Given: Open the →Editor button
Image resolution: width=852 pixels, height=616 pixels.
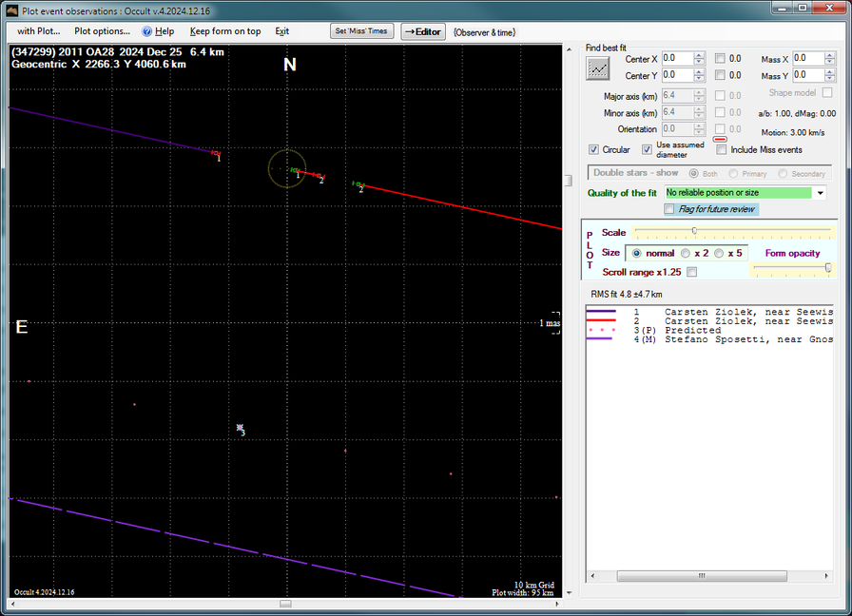Looking at the screenshot, I should point(423,31).
